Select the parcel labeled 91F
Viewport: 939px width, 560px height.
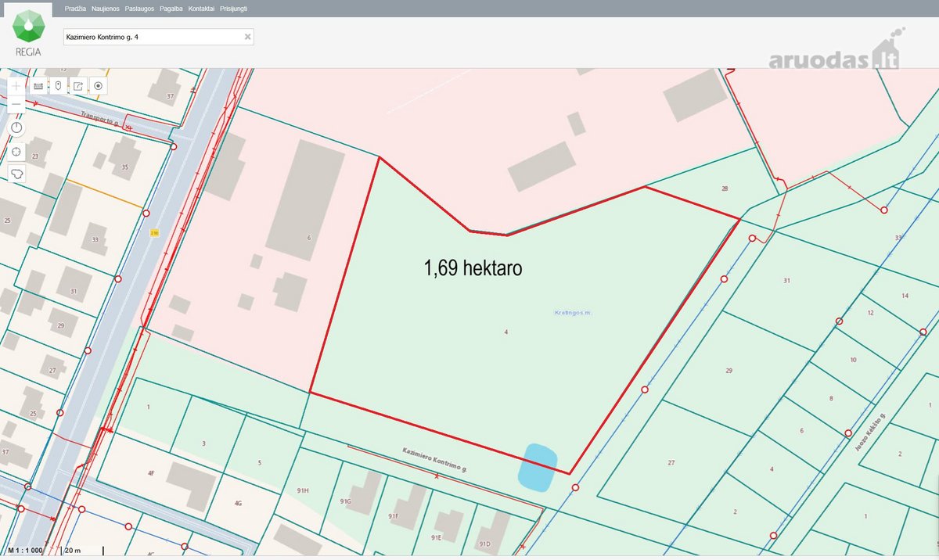[394, 516]
